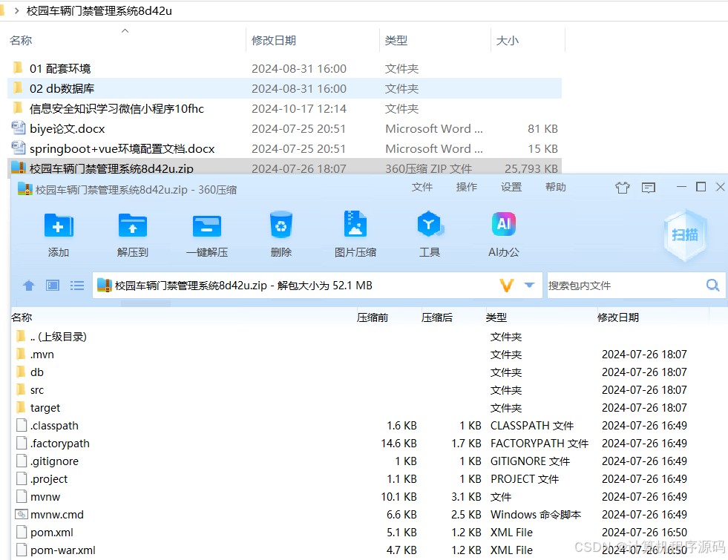Open the 设置 (Settings) menu

[x=511, y=187]
